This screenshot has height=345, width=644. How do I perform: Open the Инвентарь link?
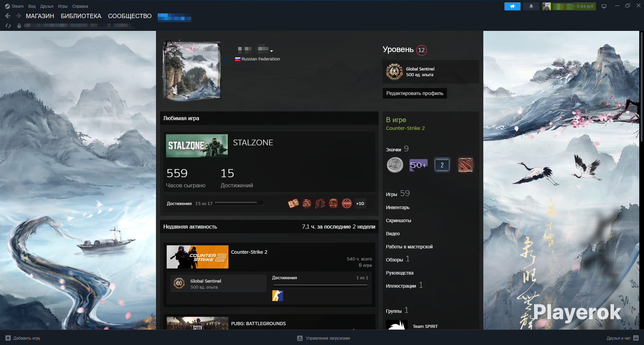398,207
